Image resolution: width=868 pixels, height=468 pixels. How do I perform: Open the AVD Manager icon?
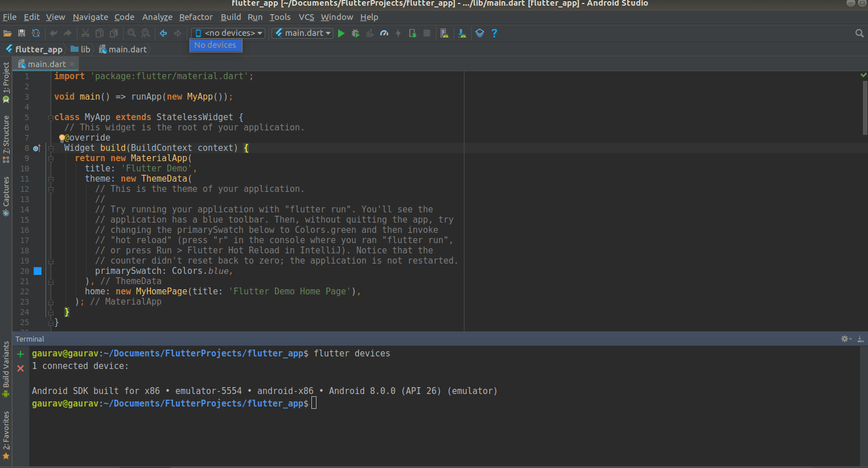tap(445, 33)
